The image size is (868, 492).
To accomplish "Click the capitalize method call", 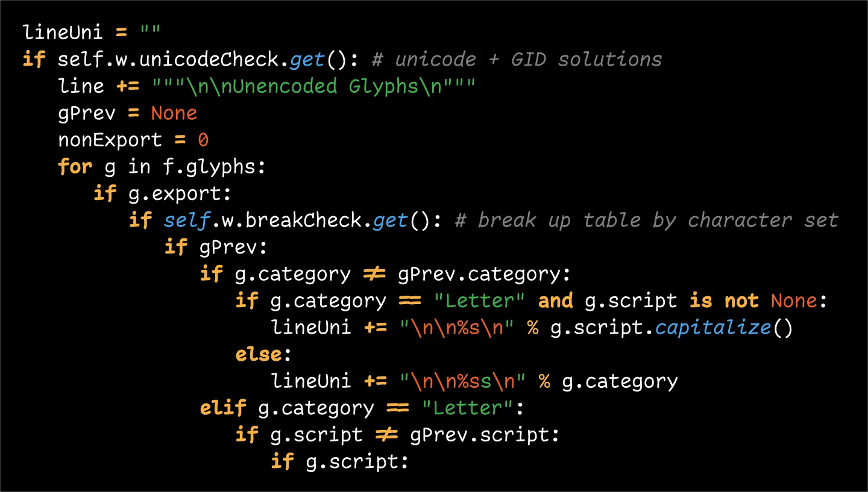I will (712, 328).
